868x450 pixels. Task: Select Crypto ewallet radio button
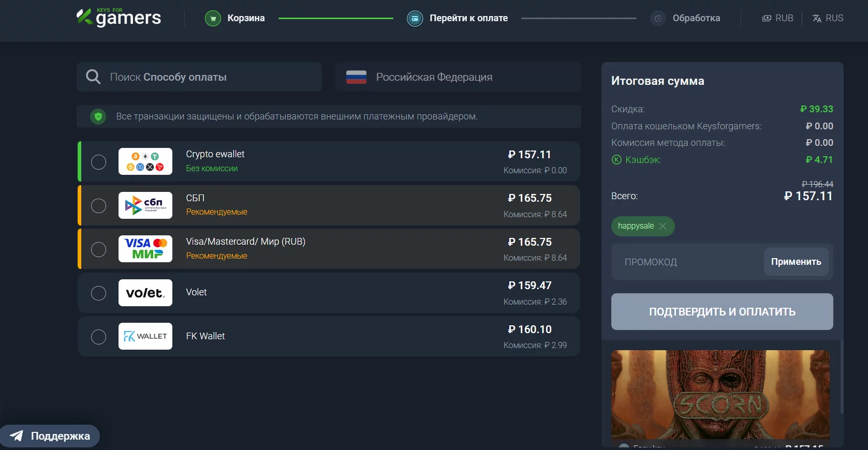98,162
